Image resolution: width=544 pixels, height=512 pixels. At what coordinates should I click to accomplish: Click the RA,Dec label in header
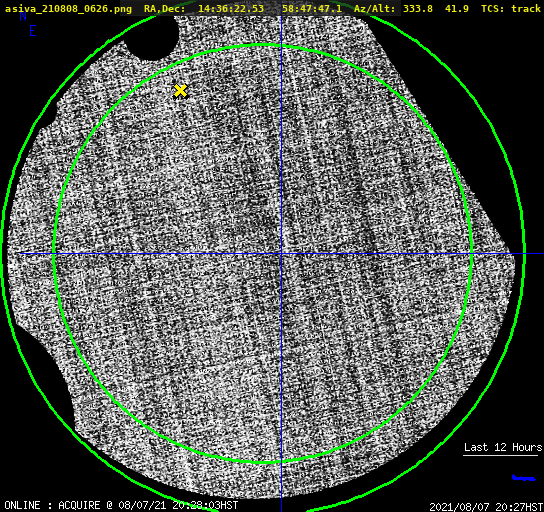(x=164, y=8)
